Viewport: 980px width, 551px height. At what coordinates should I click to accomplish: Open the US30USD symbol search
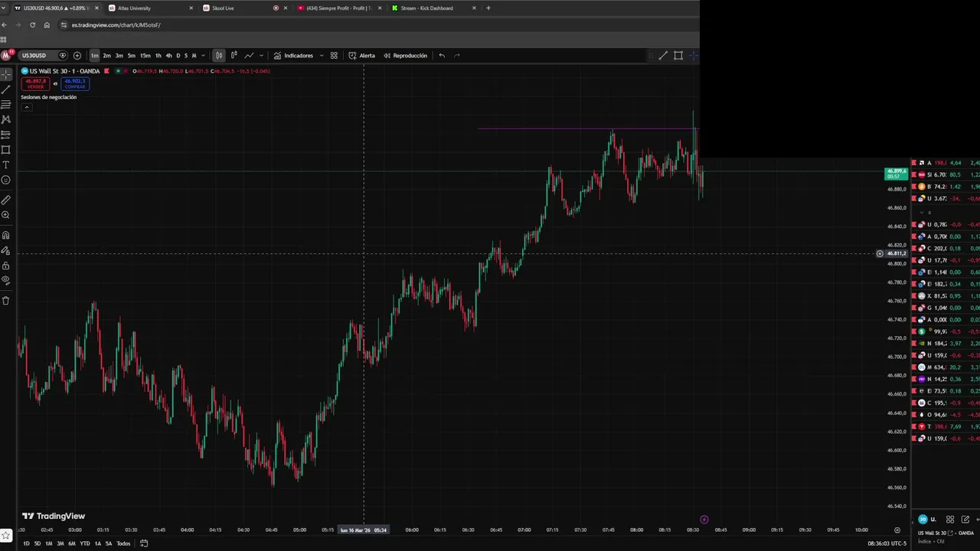click(34, 55)
